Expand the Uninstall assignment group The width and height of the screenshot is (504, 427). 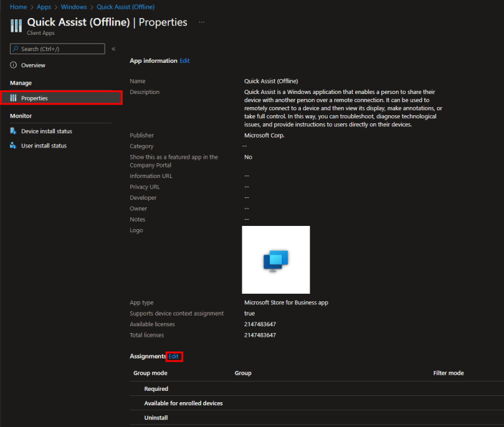[156, 417]
